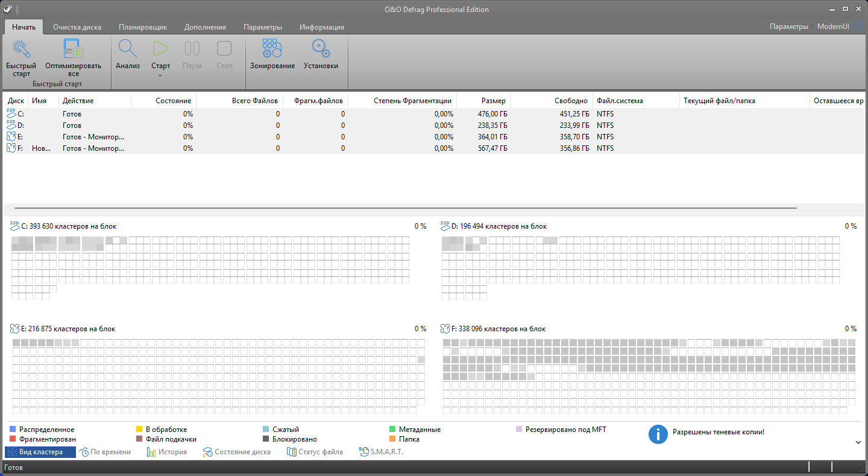Click the blue info icon near shadow copies
The width and height of the screenshot is (868, 476).
click(658, 434)
